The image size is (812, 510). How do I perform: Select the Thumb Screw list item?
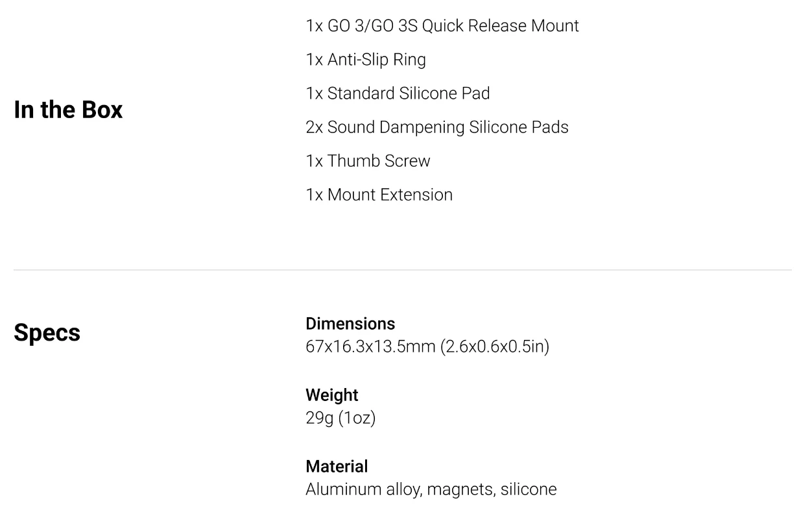click(368, 161)
